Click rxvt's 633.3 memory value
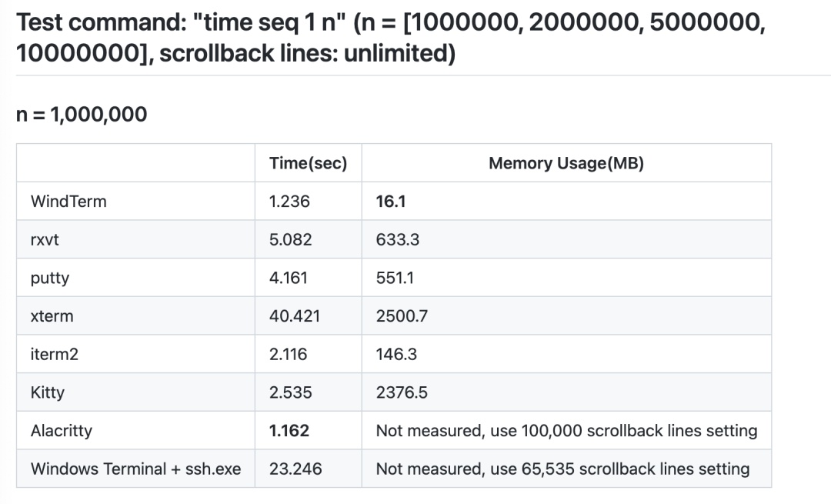The image size is (831, 504). pyautogui.click(x=397, y=239)
